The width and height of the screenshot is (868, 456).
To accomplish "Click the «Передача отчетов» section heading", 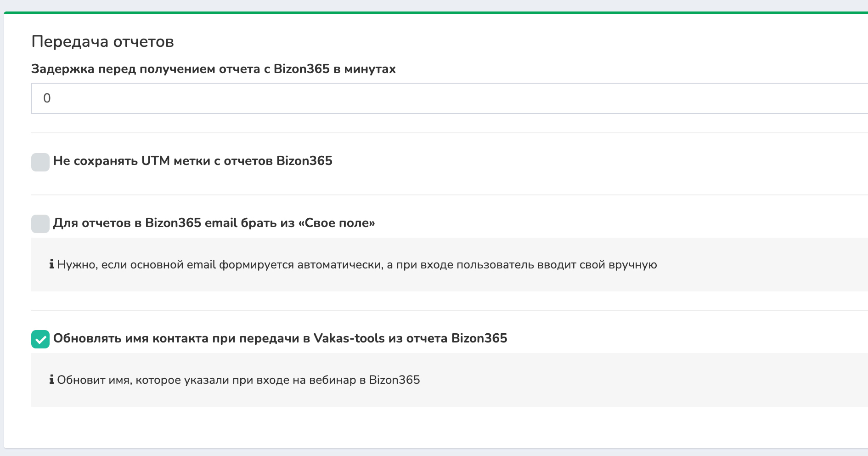I will (102, 42).
